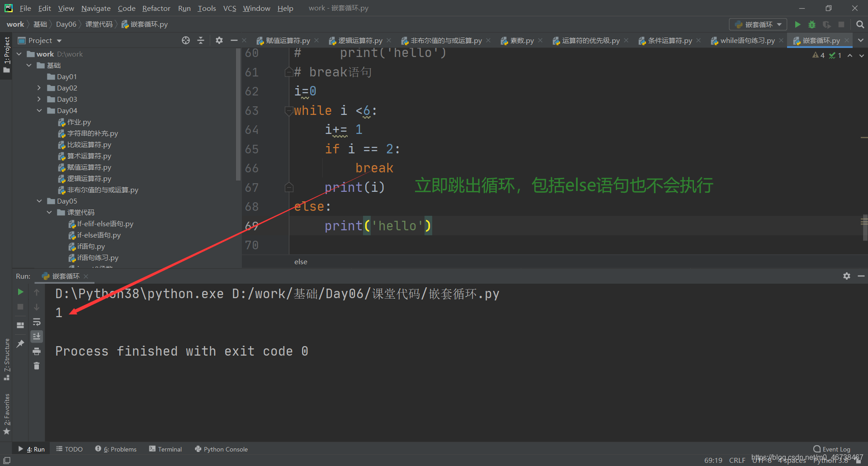Click Day06 in the breadcrumb path

pos(66,24)
